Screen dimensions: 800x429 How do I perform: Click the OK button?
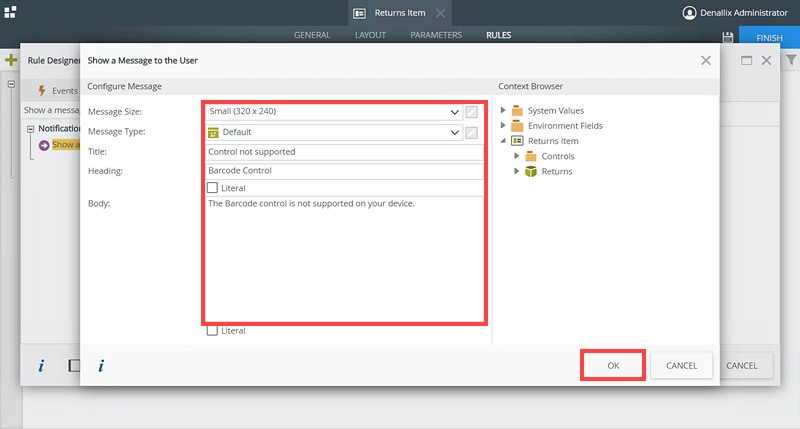coord(613,365)
